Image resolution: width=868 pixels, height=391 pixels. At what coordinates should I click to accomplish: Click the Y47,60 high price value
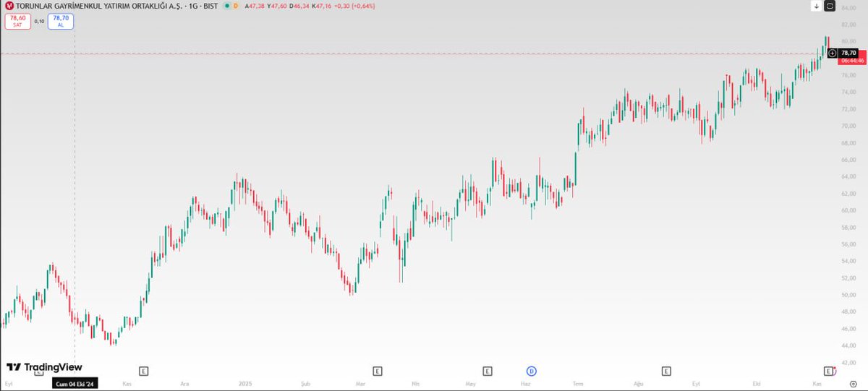(x=276, y=6)
